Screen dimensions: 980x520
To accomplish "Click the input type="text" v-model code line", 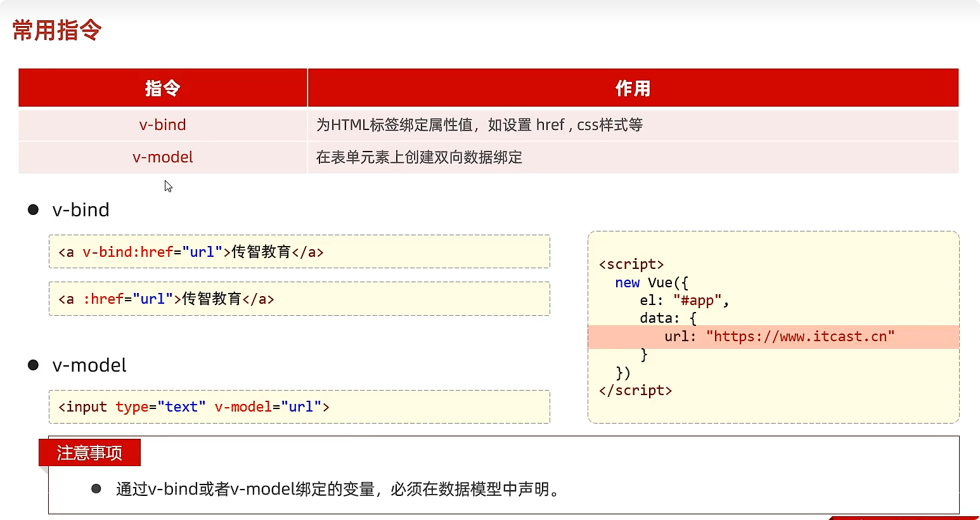I will (x=299, y=406).
